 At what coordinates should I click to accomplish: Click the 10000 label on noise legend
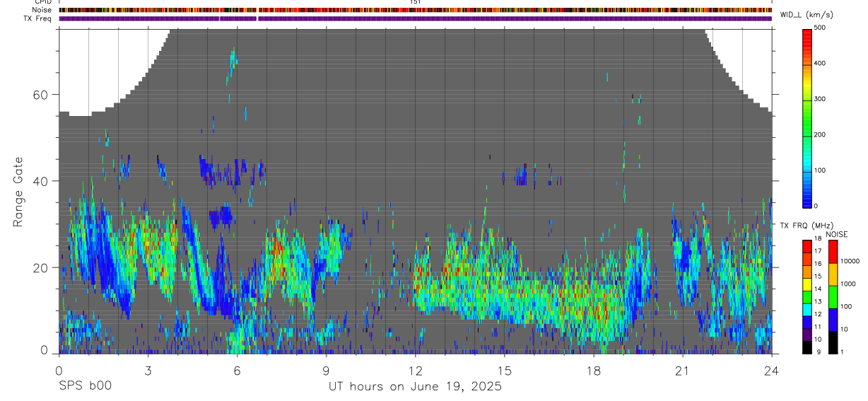850,261
